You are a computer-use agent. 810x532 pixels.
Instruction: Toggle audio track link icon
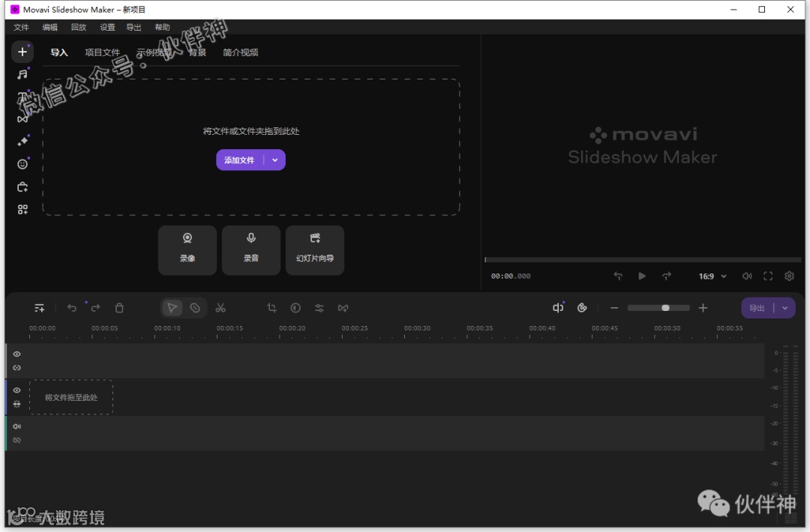click(17, 440)
